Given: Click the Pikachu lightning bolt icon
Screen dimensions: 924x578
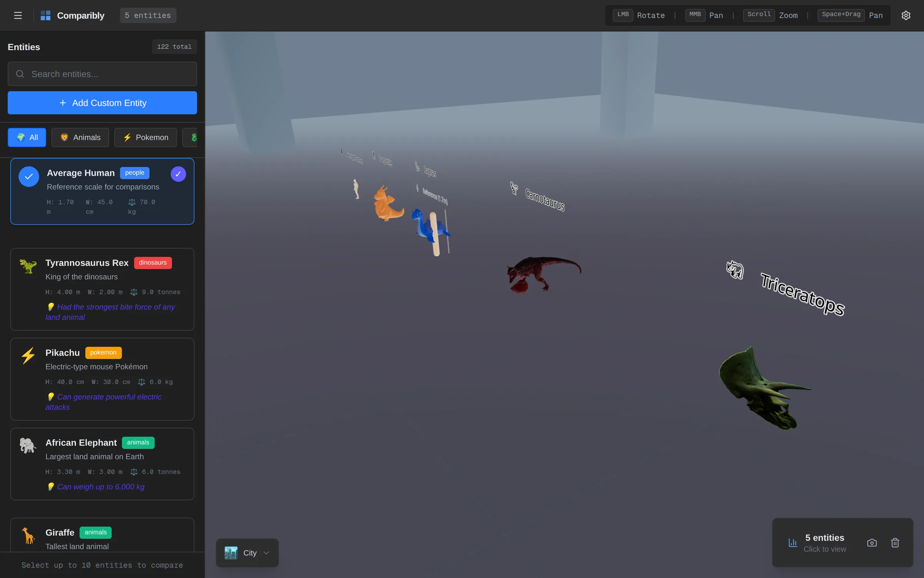Looking at the screenshot, I should (28, 355).
